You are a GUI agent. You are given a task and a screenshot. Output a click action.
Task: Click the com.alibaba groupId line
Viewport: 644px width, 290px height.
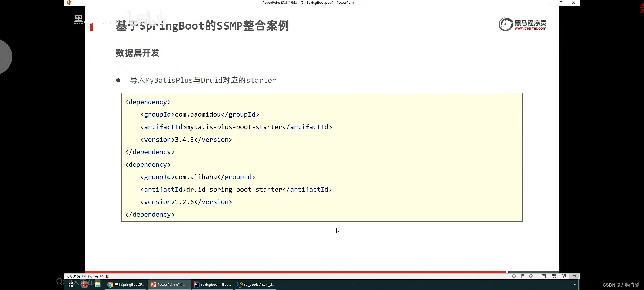click(198, 177)
